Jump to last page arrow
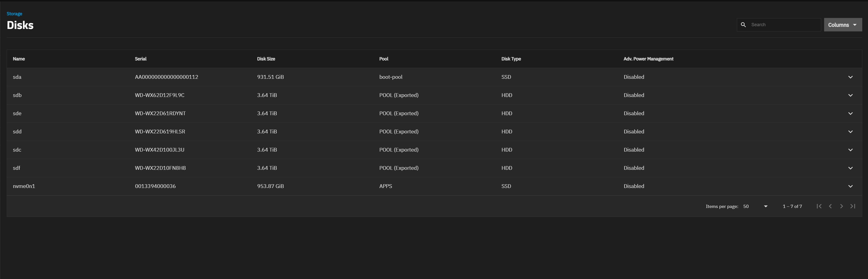 tap(853, 206)
